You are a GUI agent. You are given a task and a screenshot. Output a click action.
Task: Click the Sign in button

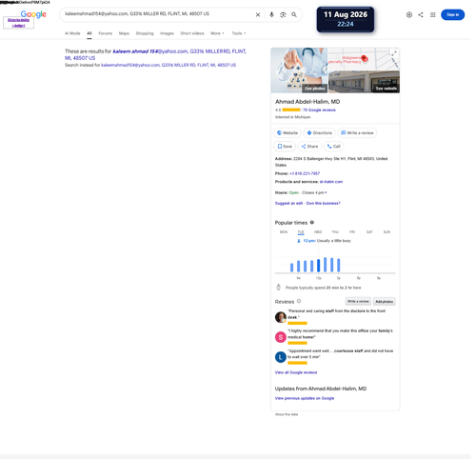coord(452,14)
